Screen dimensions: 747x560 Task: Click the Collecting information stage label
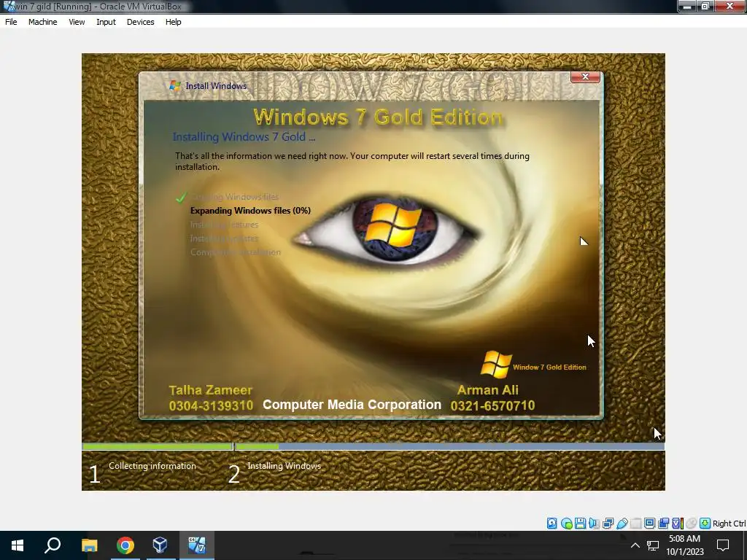152,466
